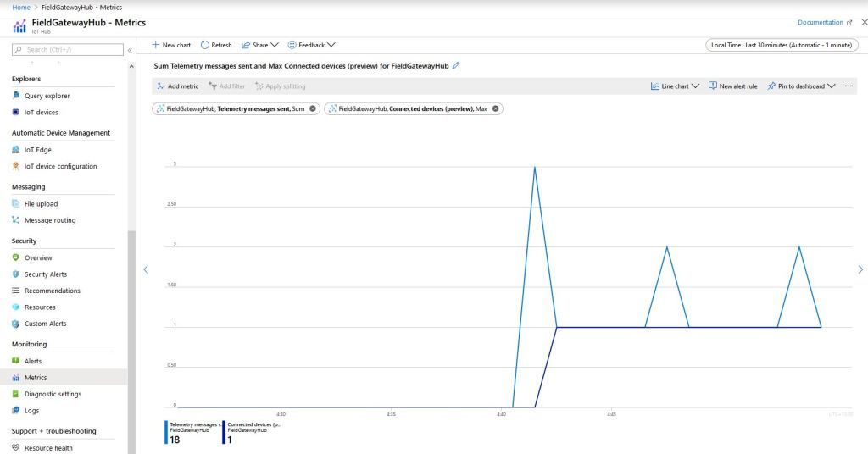The width and height of the screenshot is (868, 454).
Task: Expand the Share dropdown
Action: click(259, 45)
